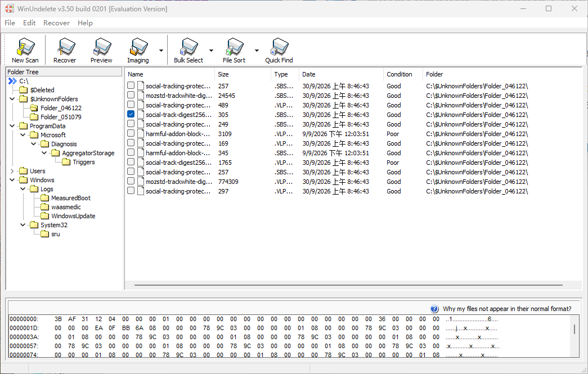This screenshot has width=588, height=374.
Task: Click file icon of mozstd-trackwhite 774309 row
Action: click(141, 182)
